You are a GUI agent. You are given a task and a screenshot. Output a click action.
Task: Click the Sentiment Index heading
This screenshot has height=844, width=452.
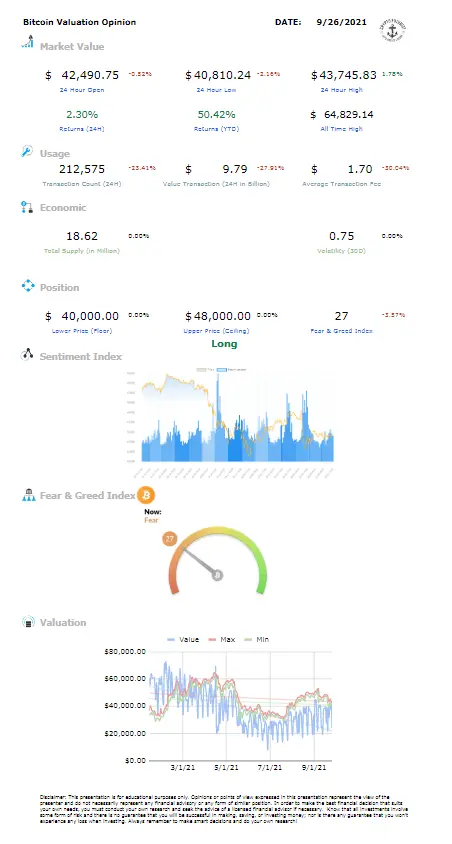pos(81,356)
